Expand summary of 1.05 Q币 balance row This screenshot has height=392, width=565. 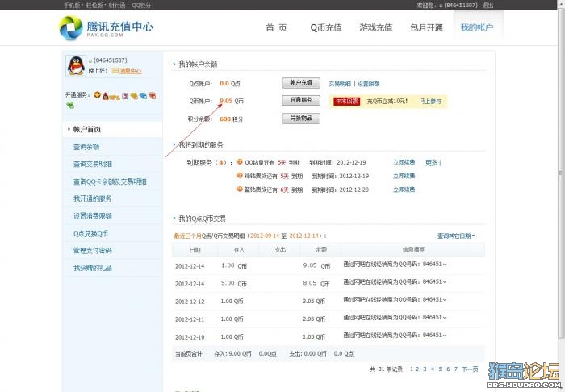(444, 335)
